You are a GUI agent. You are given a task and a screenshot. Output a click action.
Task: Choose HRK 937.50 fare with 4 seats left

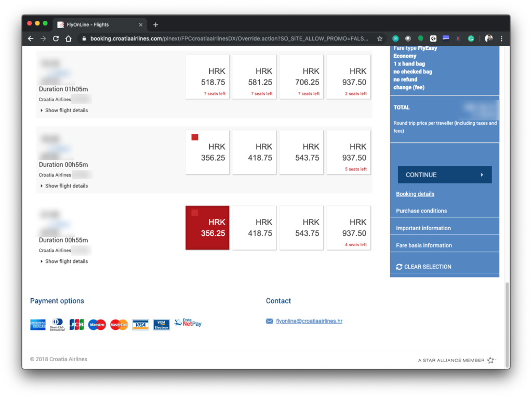349,228
